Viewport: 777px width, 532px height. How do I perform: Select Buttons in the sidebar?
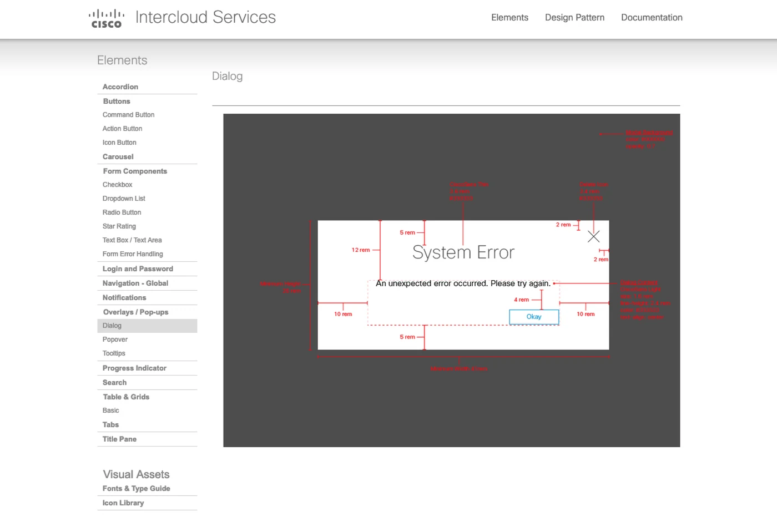pos(117,102)
